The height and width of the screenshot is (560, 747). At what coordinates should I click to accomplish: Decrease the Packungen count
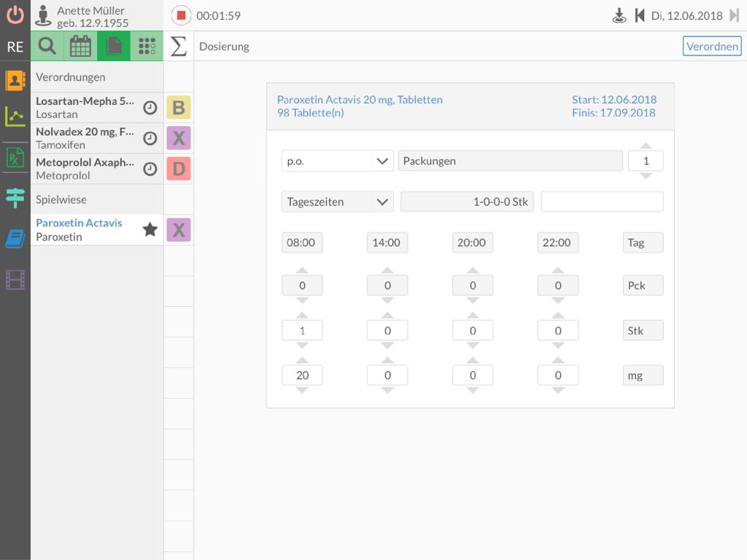[x=646, y=176]
